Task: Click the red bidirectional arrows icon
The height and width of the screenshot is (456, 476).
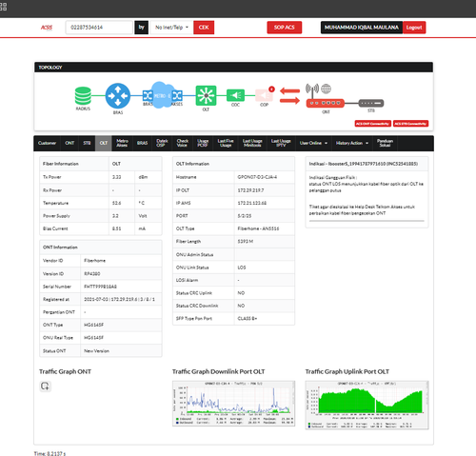Action: 289,96
